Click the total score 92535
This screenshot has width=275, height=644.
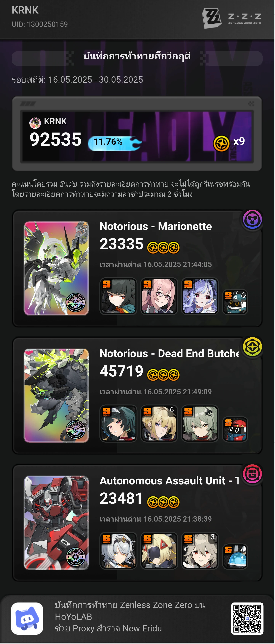(x=55, y=139)
